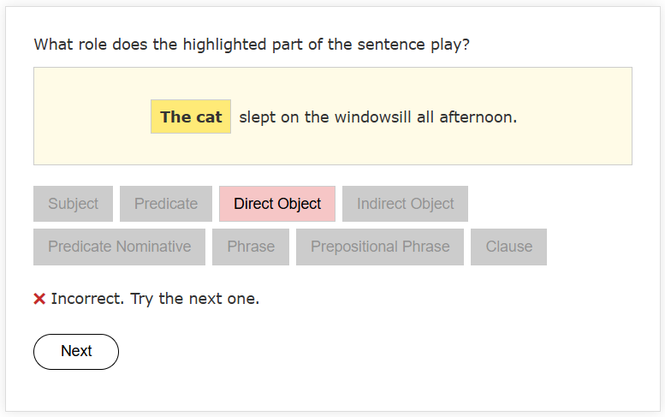This screenshot has width=665, height=417.
Task: Select the Predicate answer option
Action: tap(166, 204)
